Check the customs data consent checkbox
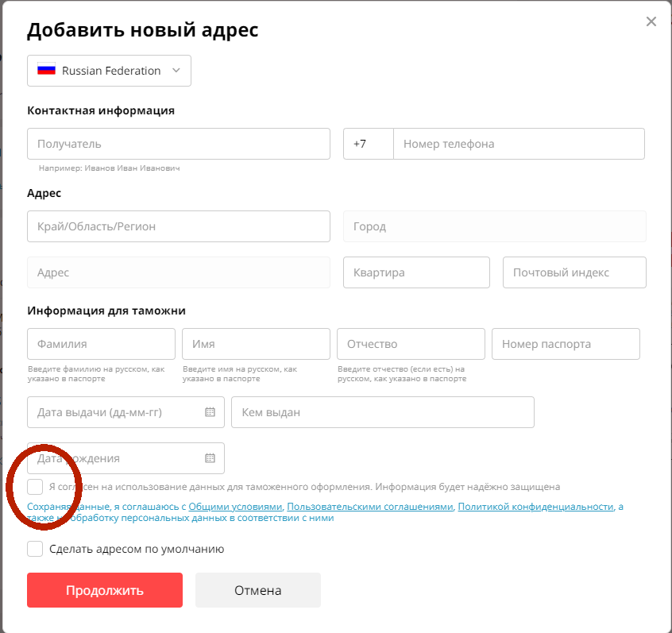This screenshot has height=633, width=672. click(x=35, y=487)
